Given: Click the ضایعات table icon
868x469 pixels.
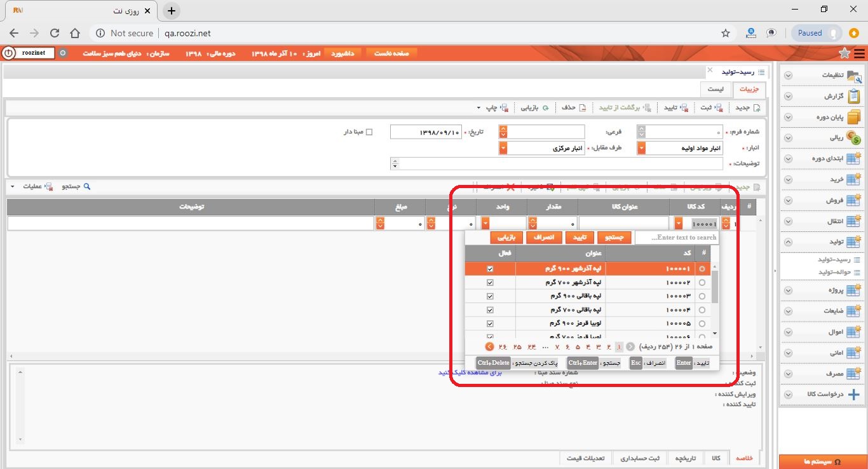Looking at the screenshot, I should [854, 311].
